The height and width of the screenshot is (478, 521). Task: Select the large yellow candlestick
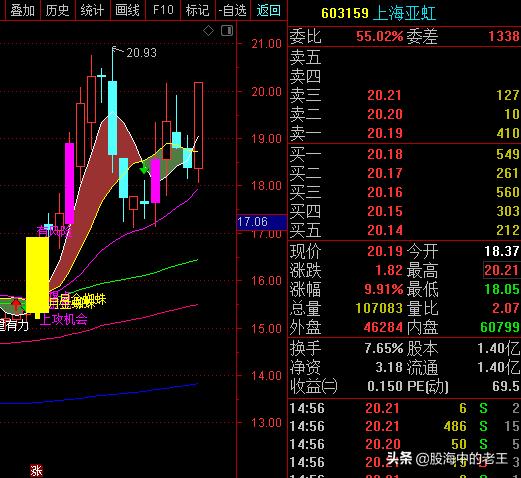(x=37, y=276)
